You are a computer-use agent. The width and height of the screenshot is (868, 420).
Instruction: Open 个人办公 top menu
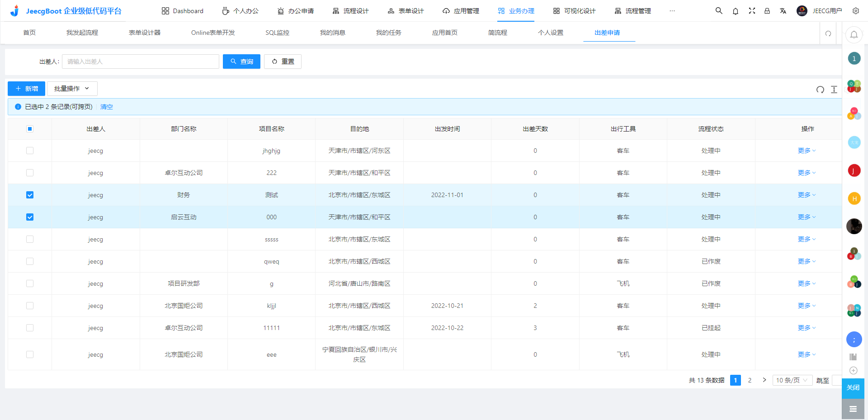pos(240,11)
